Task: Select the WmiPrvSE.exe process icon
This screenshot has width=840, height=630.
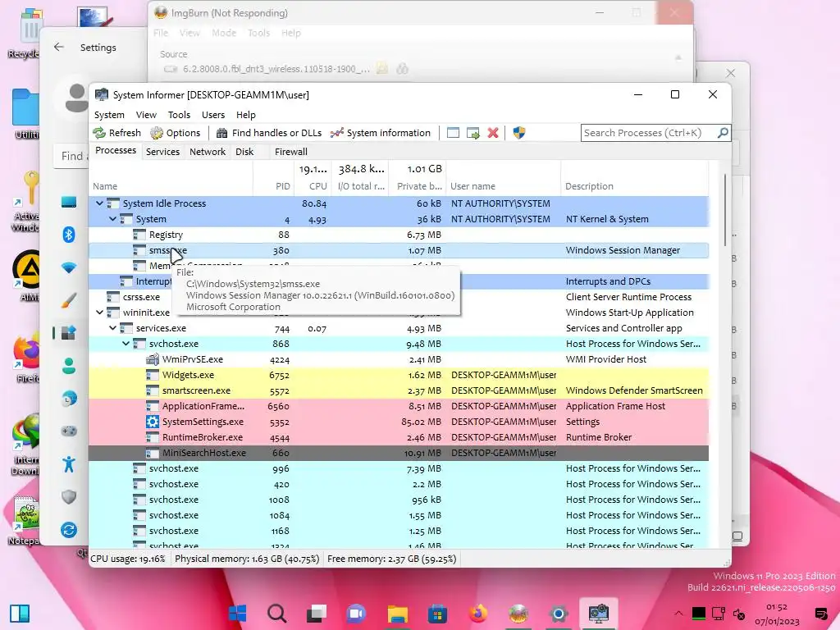Action: click(x=153, y=359)
